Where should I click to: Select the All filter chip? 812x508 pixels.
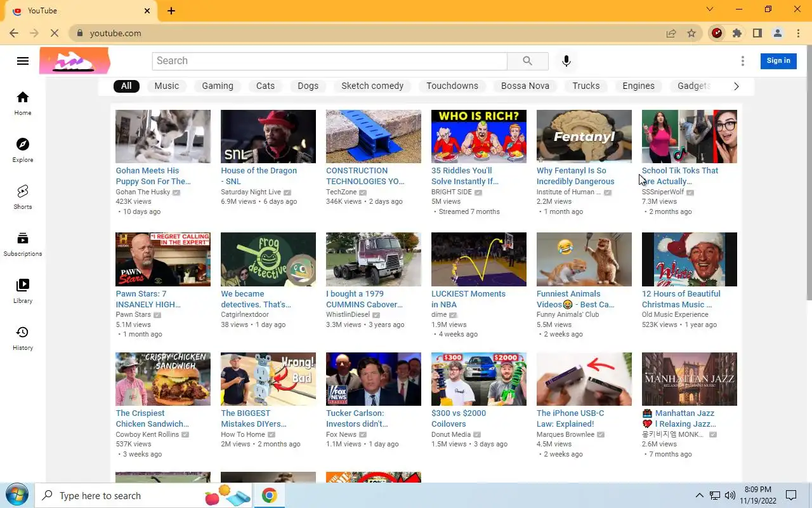[126, 86]
